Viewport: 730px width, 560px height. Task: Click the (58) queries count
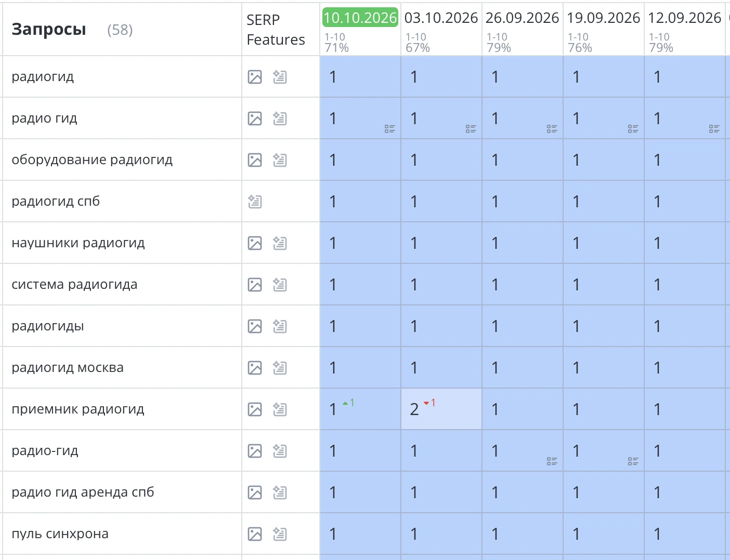(120, 30)
